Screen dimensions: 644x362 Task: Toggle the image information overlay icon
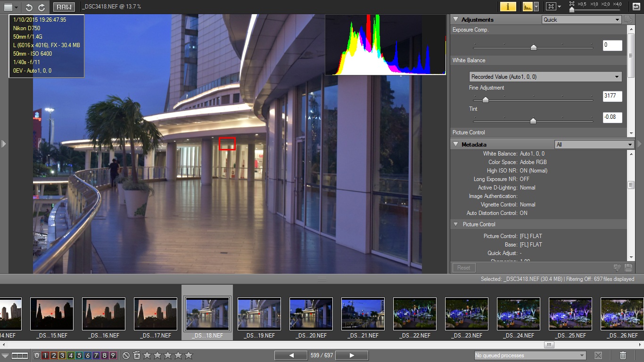tap(508, 7)
